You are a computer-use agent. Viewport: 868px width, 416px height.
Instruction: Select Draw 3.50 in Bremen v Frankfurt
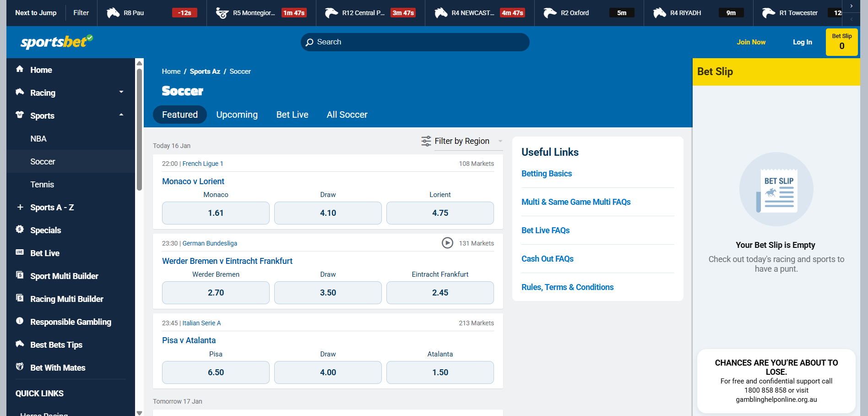click(328, 293)
